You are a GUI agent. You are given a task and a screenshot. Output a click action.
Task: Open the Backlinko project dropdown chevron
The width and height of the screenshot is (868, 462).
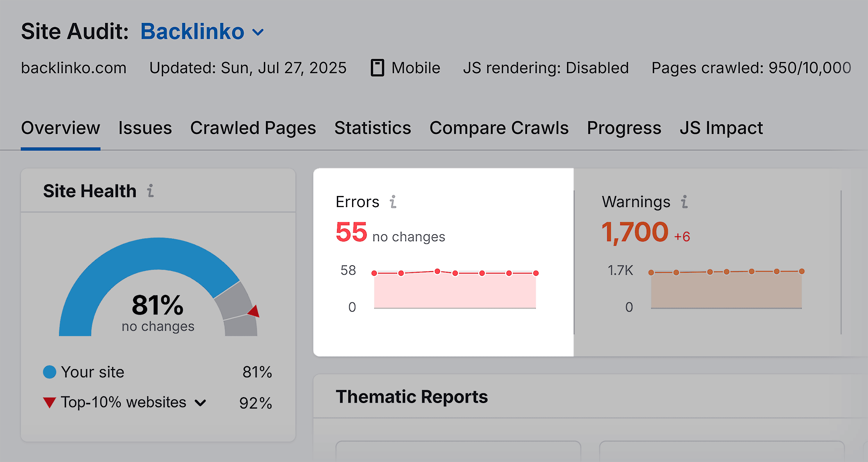coord(258,33)
